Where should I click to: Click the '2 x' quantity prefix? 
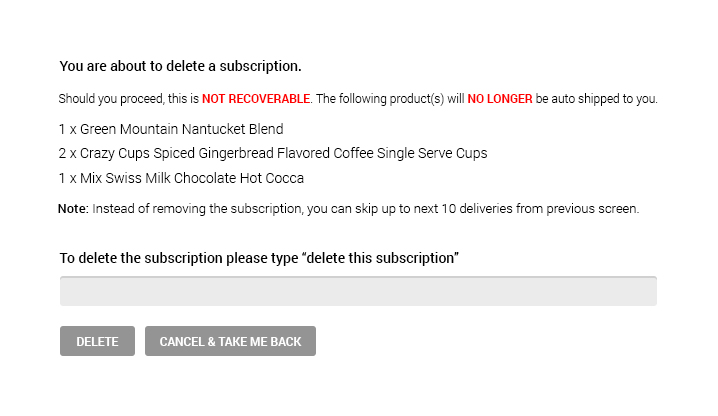tap(68, 153)
